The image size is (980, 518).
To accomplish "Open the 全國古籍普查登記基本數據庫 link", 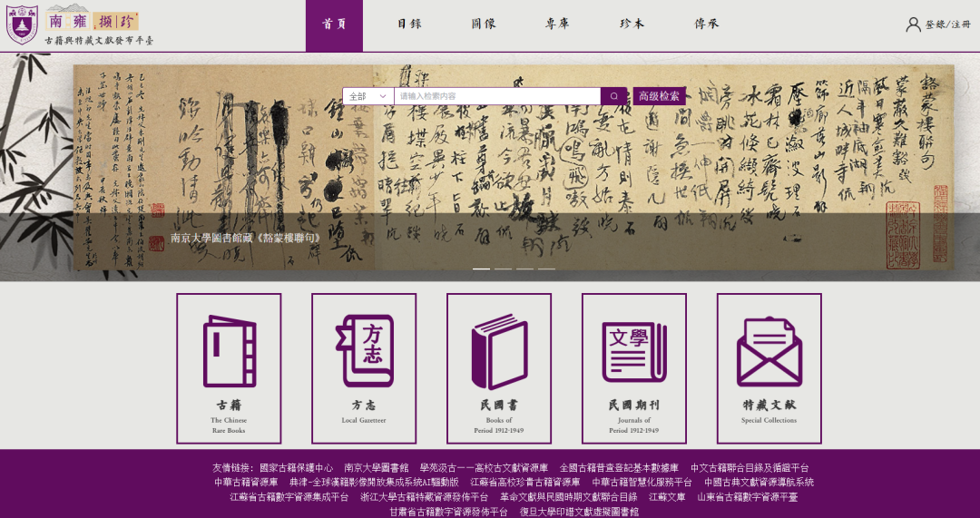I will coord(619,467).
